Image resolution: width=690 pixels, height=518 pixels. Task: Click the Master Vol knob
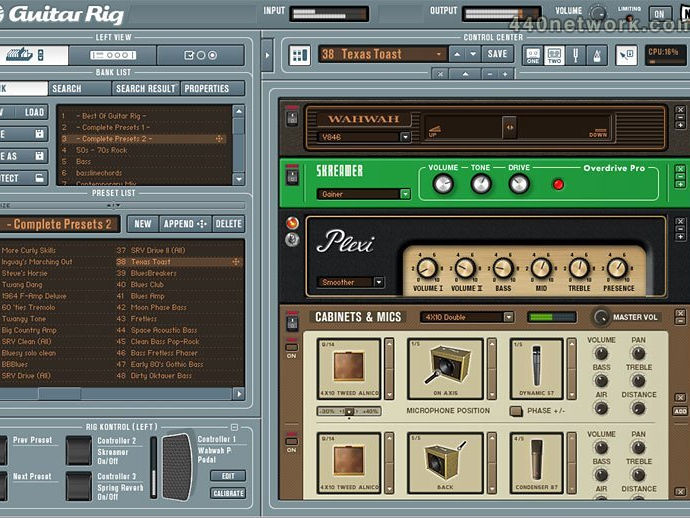[600, 317]
